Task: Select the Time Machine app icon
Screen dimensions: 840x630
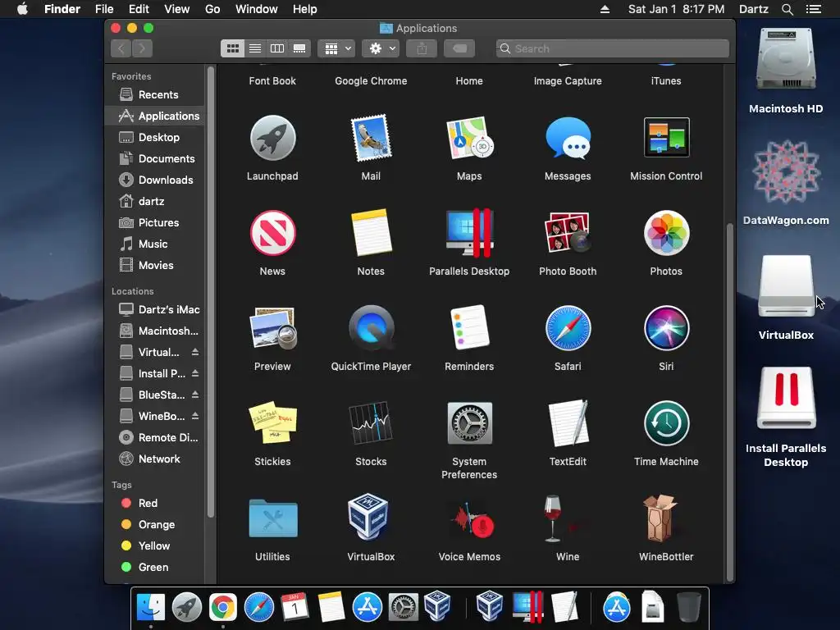Action: 666,422
